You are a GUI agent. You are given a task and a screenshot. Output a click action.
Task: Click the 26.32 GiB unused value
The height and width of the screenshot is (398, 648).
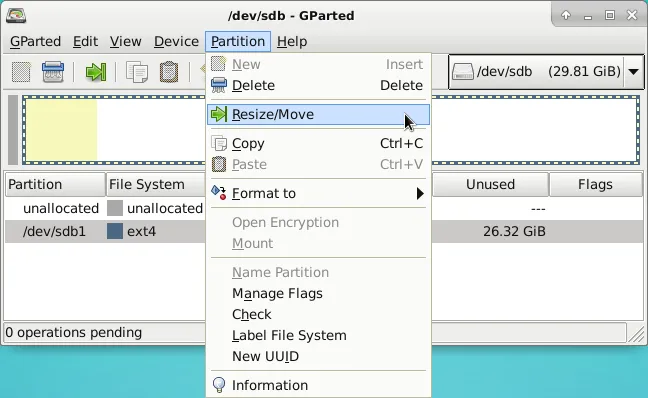click(x=514, y=231)
